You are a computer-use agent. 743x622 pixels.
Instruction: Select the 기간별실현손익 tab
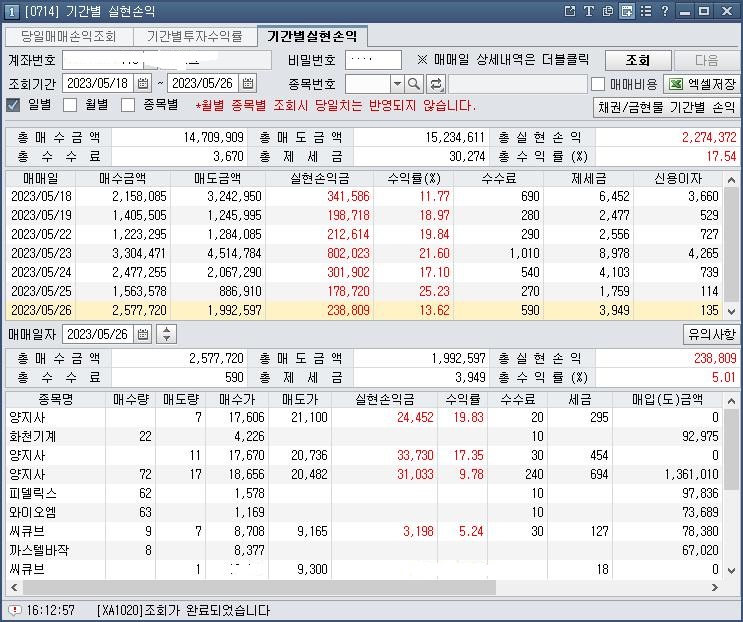tap(312, 36)
